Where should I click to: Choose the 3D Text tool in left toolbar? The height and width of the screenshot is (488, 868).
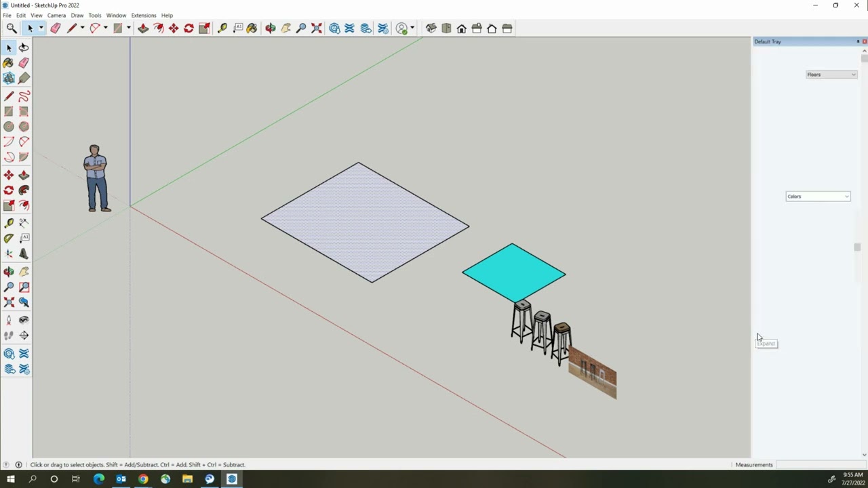tap(24, 253)
